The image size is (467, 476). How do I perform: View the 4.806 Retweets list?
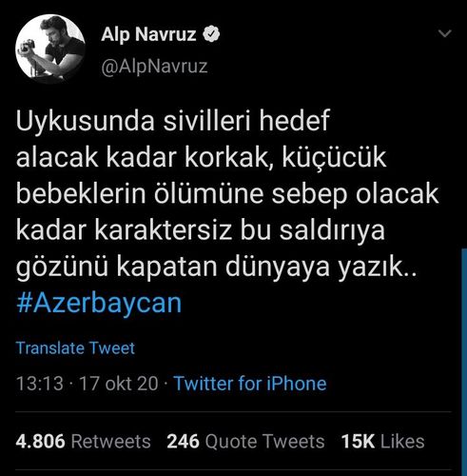pyautogui.click(x=83, y=442)
